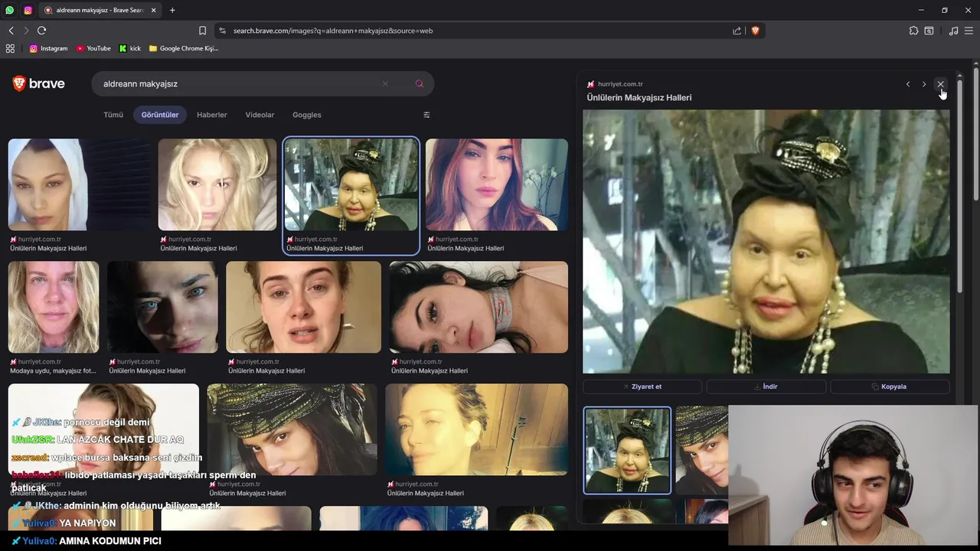This screenshot has height=551, width=980.
Task: Open the image search filters icon
Action: point(426,115)
